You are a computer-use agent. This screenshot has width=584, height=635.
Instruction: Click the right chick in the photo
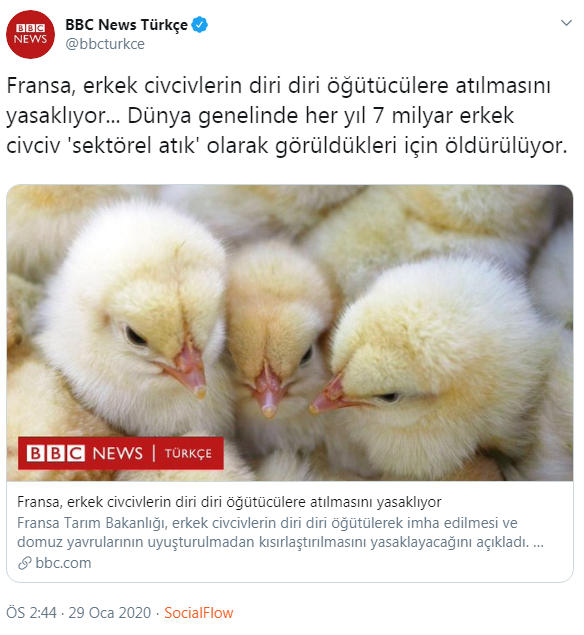click(437, 364)
